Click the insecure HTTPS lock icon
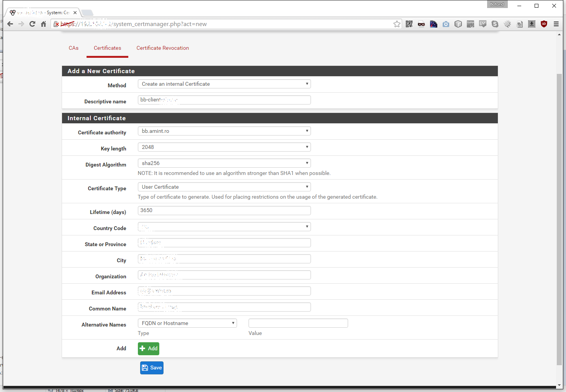Image resolution: width=566 pixels, height=392 pixels. [x=56, y=24]
